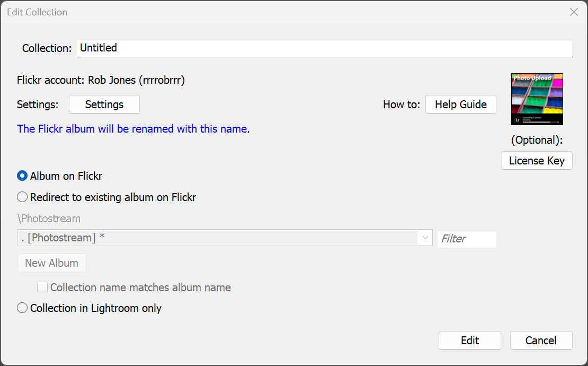Click the blue album rename notice

click(x=133, y=129)
